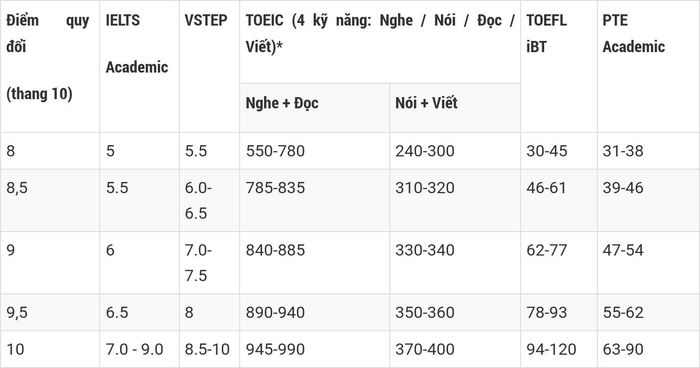Image resolution: width=700 pixels, height=368 pixels.
Task: Click the TOEFL iBT header cell
Action: click(559, 66)
